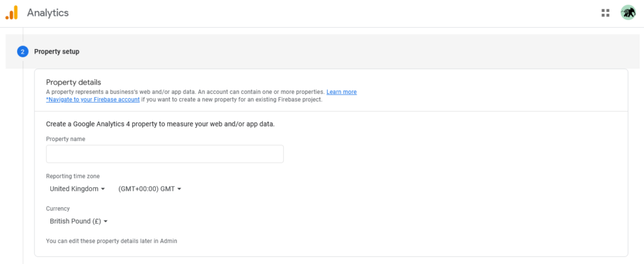Click the Analytics title text
The height and width of the screenshot is (264, 644).
click(x=48, y=13)
